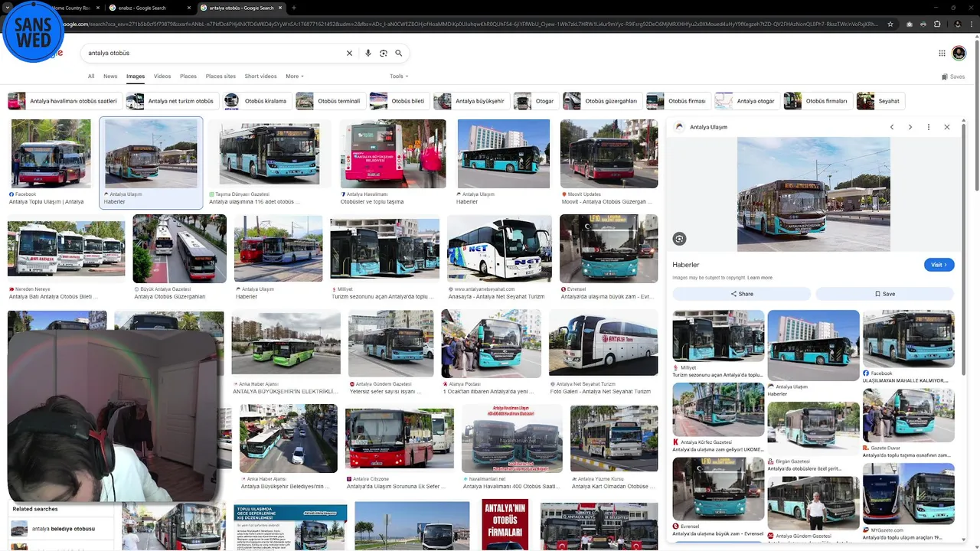Select Antalya havalimanı otobüs saatleri chip
This screenshot has width=980, height=551.
(64, 101)
